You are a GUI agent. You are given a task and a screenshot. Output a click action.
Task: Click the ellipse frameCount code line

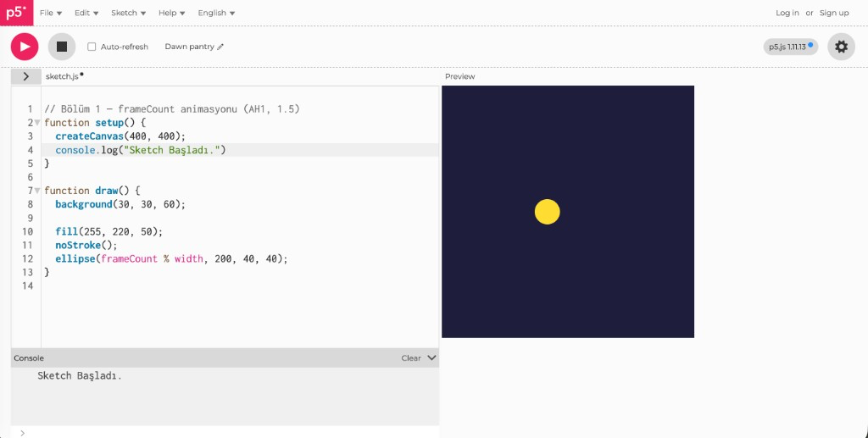171,258
